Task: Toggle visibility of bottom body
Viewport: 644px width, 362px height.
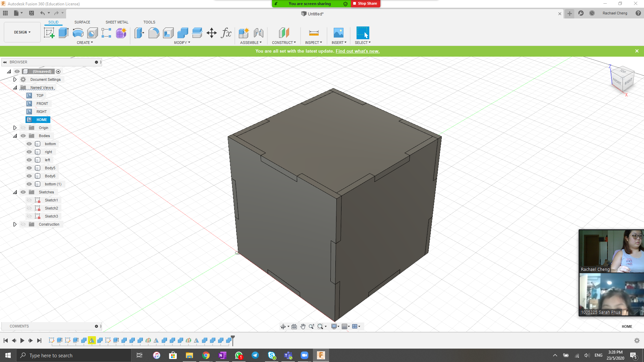Action: [x=29, y=144]
